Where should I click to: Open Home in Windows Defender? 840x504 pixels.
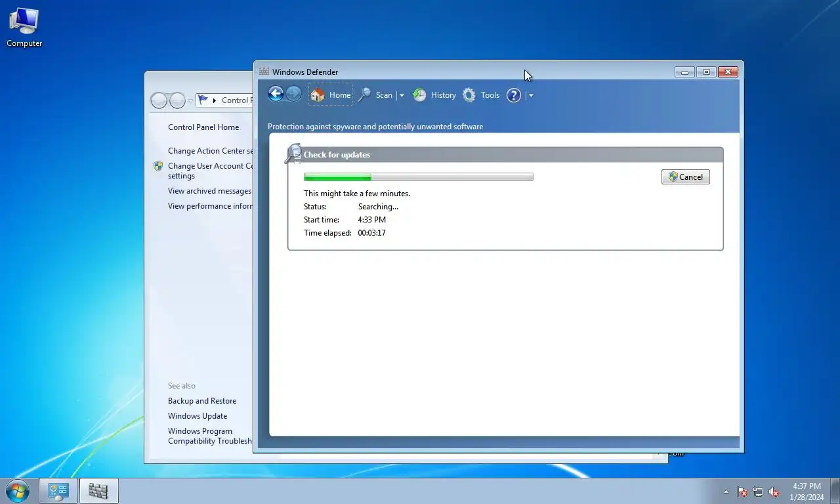[331, 95]
